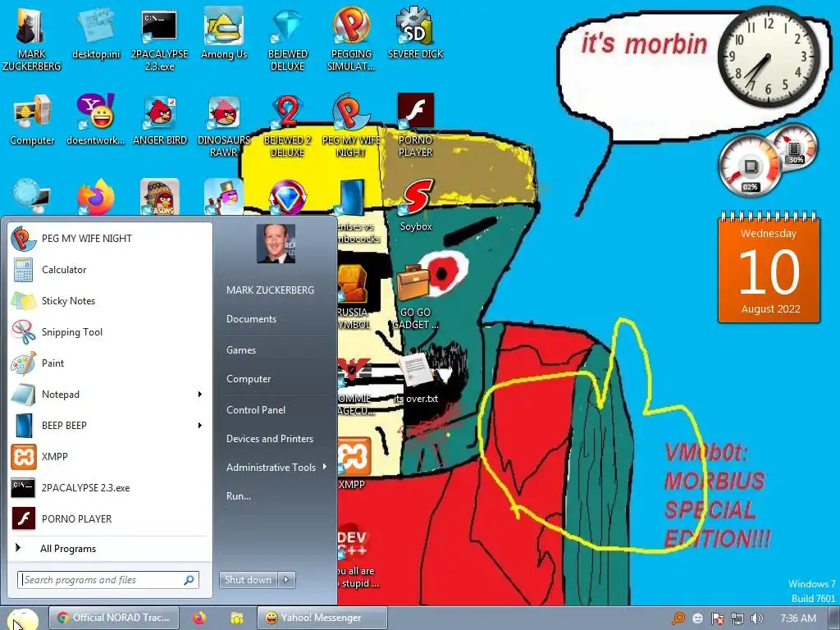Open the Angry Birds Seasons desktop icon
Screen dimensions: 840x630
[160, 197]
